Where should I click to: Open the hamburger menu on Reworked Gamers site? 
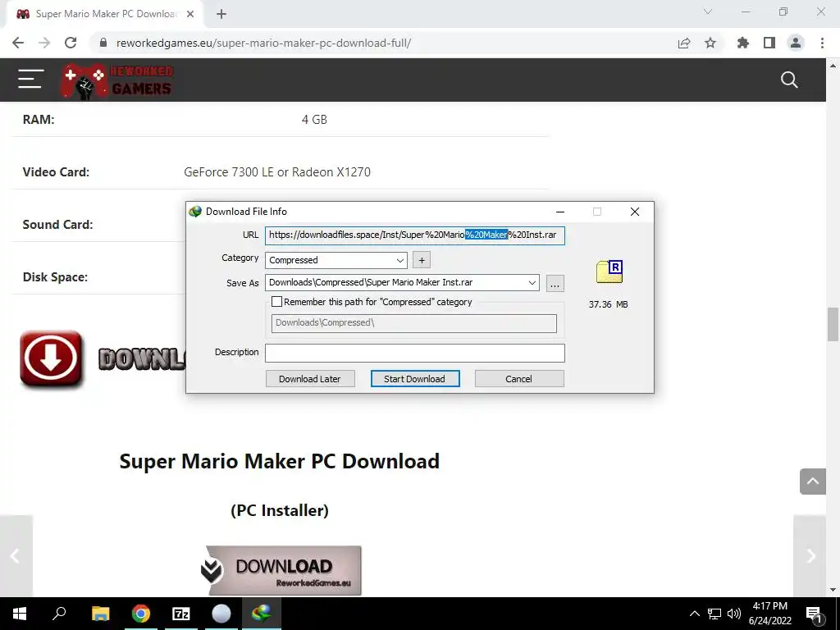point(30,79)
